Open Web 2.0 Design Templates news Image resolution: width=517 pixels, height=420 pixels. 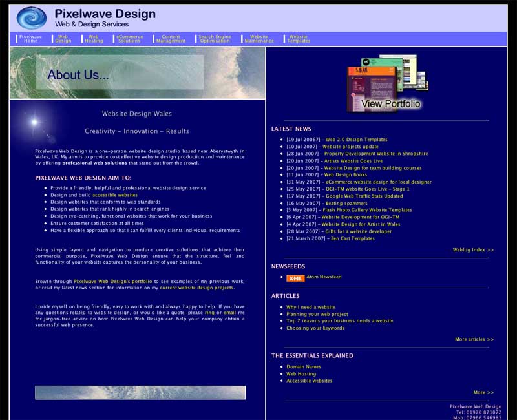pyautogui.click(x=357, y=140)
